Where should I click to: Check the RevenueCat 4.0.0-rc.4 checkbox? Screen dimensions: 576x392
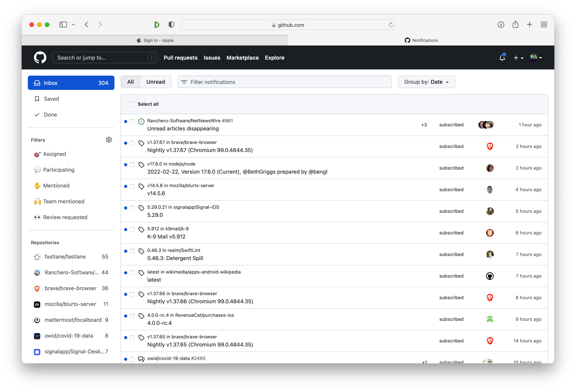(x=133, y=316)
